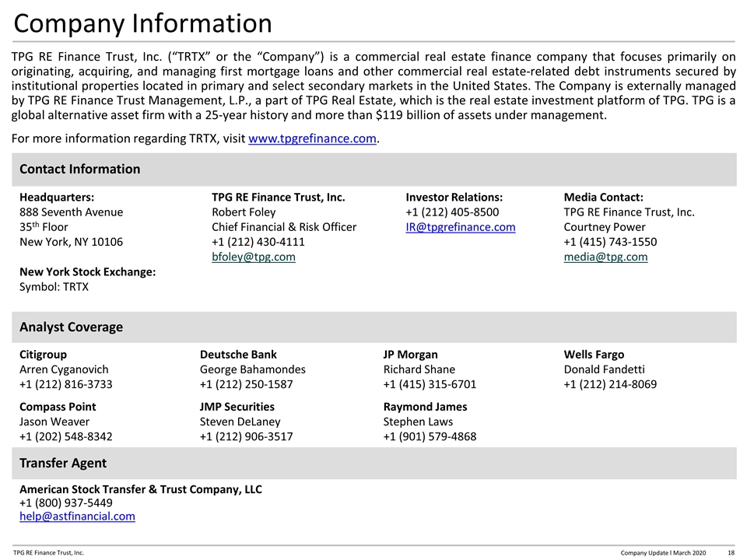The width and height of the screenshot is (747, 560).
Task: Click the Deutsche Bank heading
Action: (238, 355)
